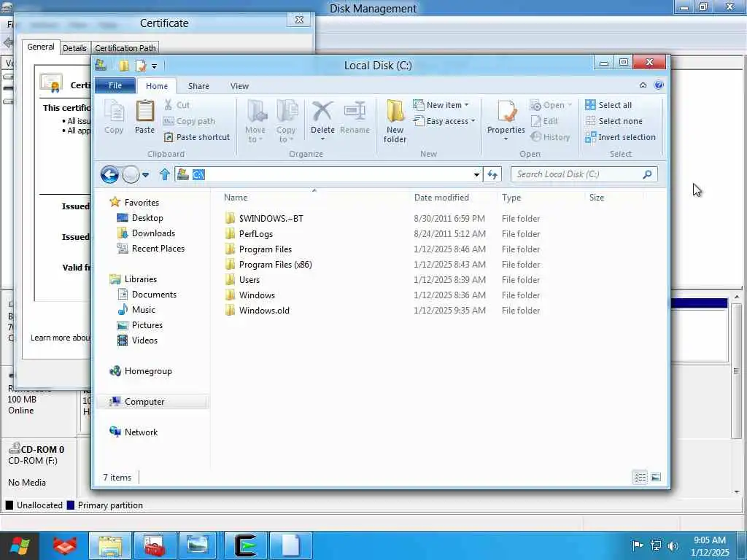Open Details tab in Certificate window

[75, 47]
